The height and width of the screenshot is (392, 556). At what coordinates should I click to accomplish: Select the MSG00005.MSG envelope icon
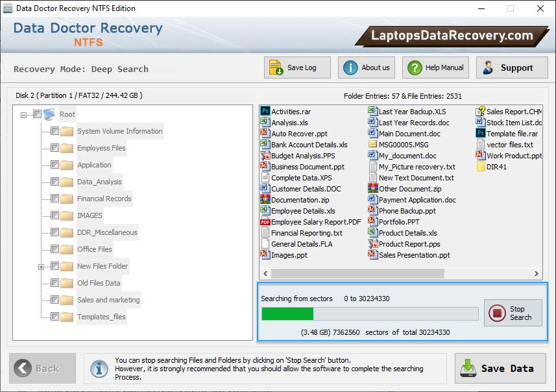(372, 144)
